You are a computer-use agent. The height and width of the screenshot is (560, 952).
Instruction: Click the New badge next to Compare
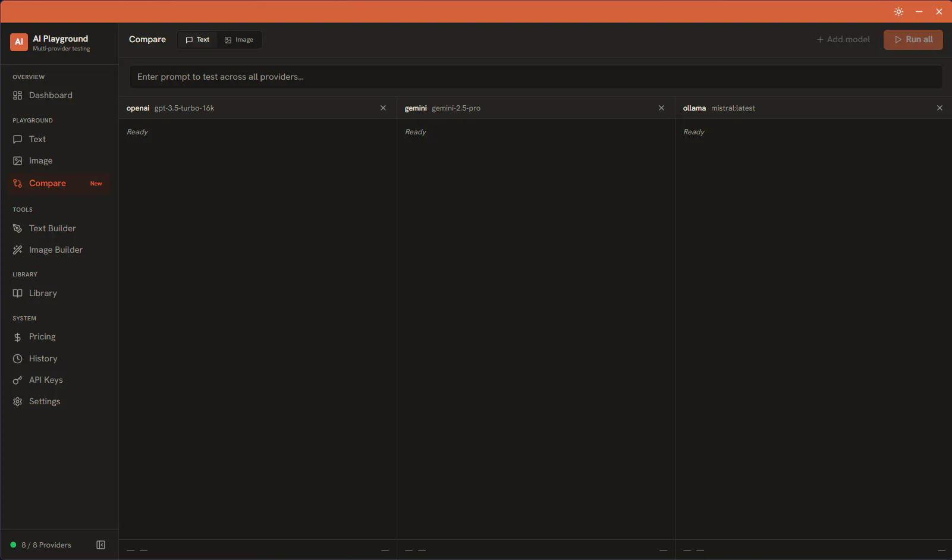(96, 184)
